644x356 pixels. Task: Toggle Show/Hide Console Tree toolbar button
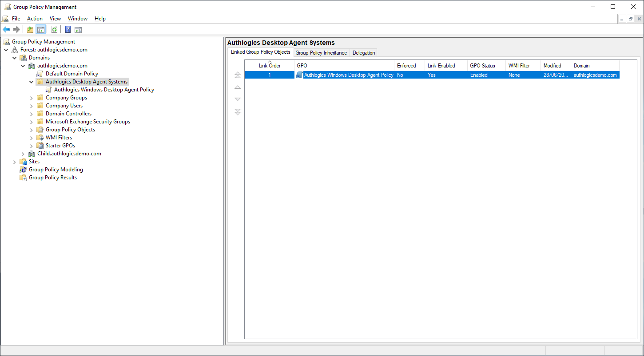pos(41,30)
